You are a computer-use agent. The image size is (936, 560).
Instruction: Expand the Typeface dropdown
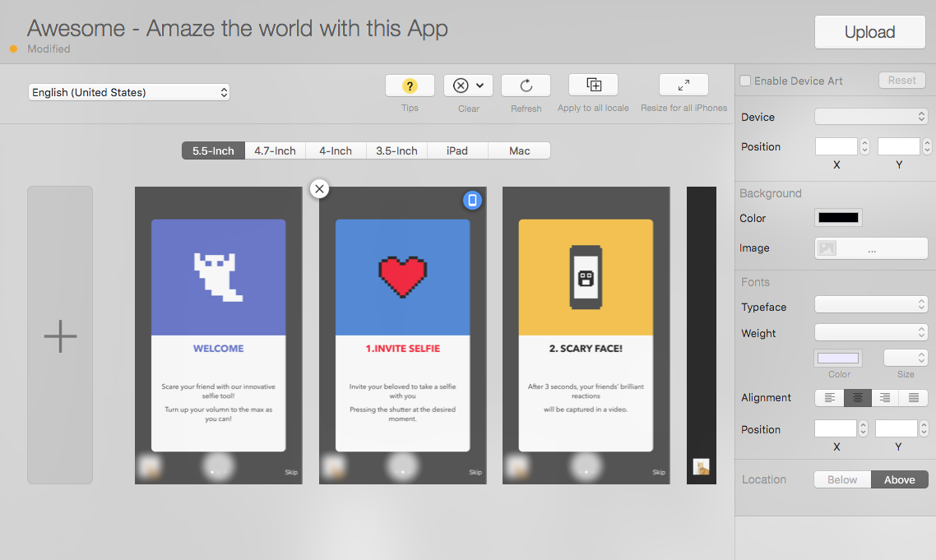point(871,305)
